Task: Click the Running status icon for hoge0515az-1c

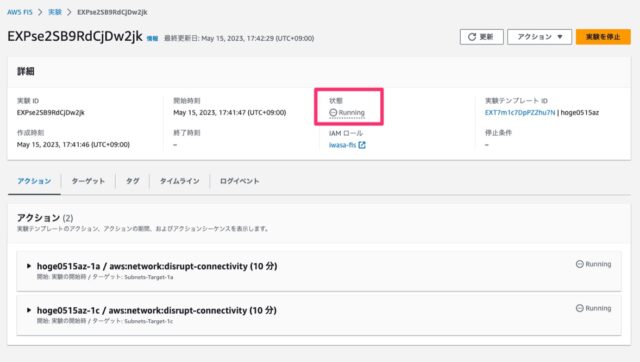Action: (580, 308)
